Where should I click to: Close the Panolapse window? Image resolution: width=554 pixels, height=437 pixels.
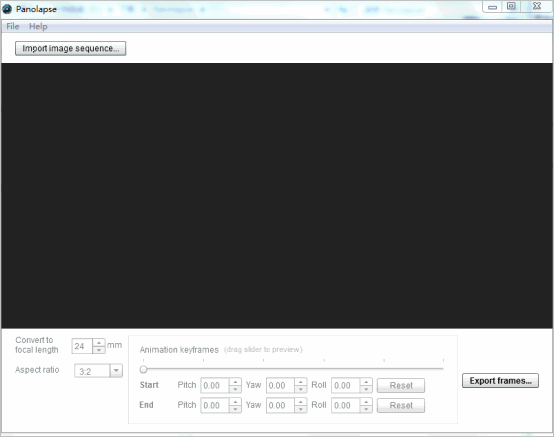pyautogui.click(x=537, y=7)
